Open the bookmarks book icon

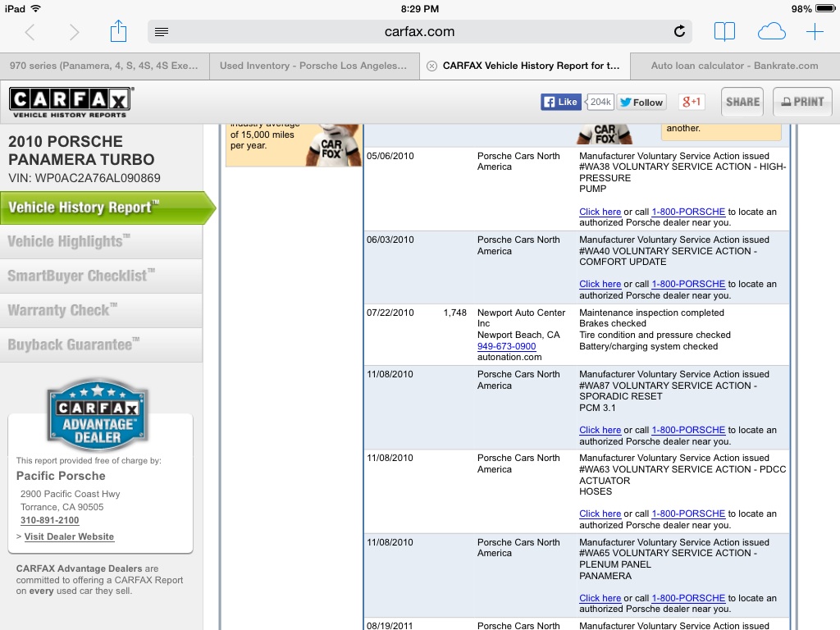(x=724, y=32)
